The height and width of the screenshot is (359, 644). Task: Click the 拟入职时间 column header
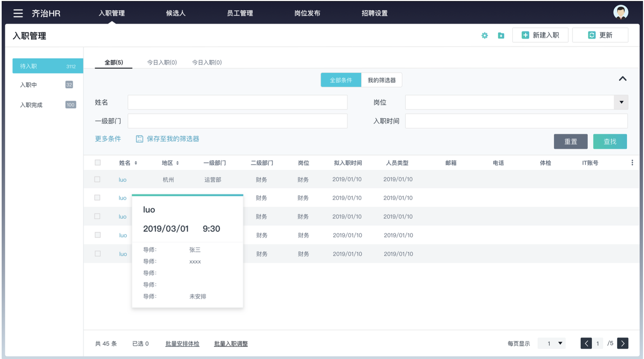(348, 163)
